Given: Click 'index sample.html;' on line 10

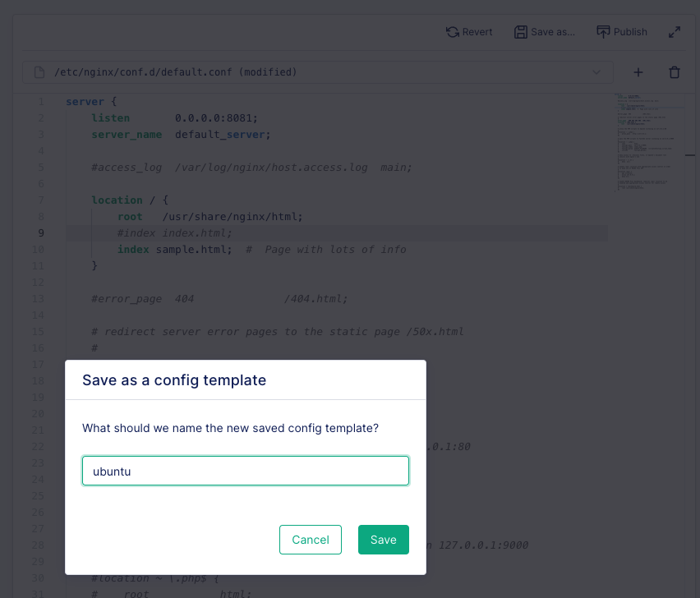Looking at the screenshot, I should [x=175, y=250].
